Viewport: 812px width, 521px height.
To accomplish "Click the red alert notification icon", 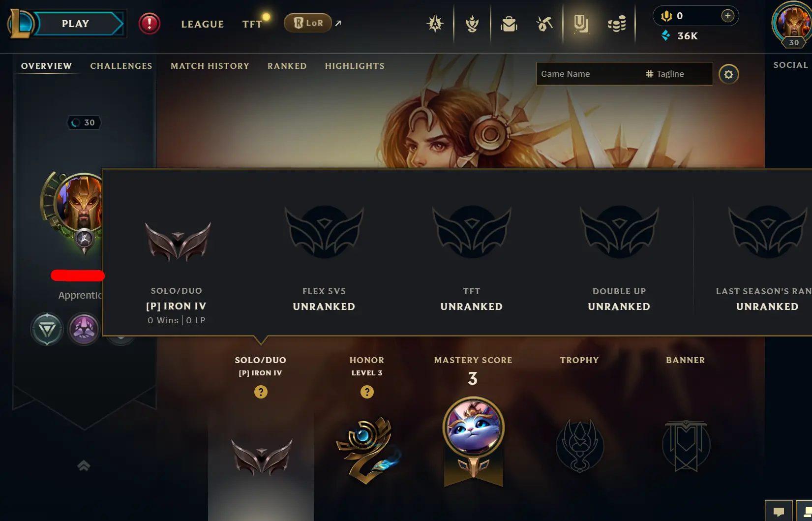I will [149, 24].
